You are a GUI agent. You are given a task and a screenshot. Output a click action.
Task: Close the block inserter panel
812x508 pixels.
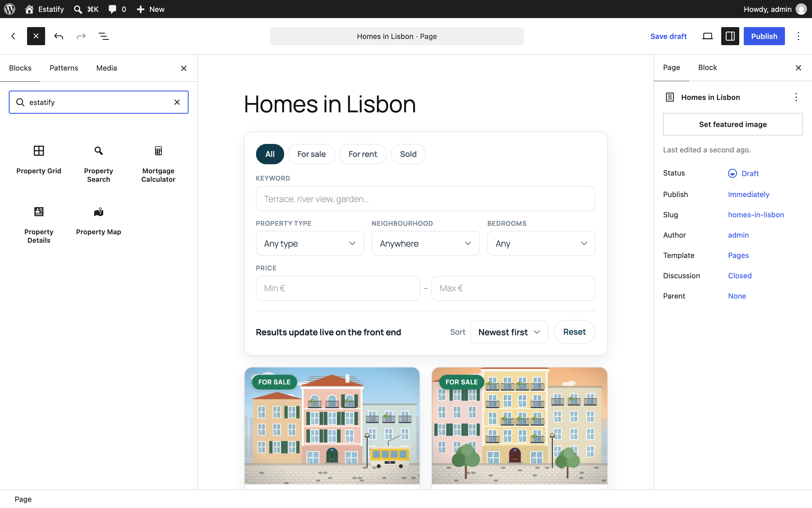click(184, 68)
